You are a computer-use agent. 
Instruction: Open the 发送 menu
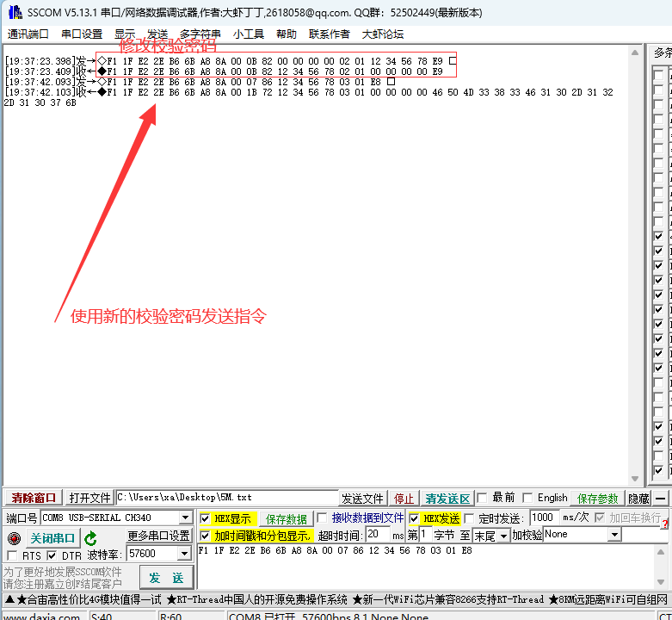click(x=157, y=34)
